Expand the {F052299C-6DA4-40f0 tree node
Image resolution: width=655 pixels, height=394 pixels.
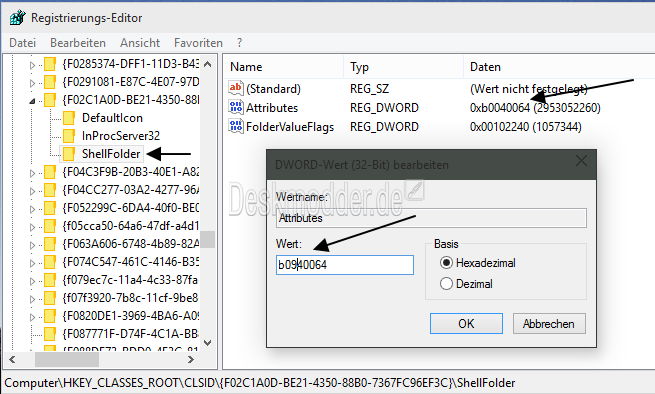[x=32, y=209]
